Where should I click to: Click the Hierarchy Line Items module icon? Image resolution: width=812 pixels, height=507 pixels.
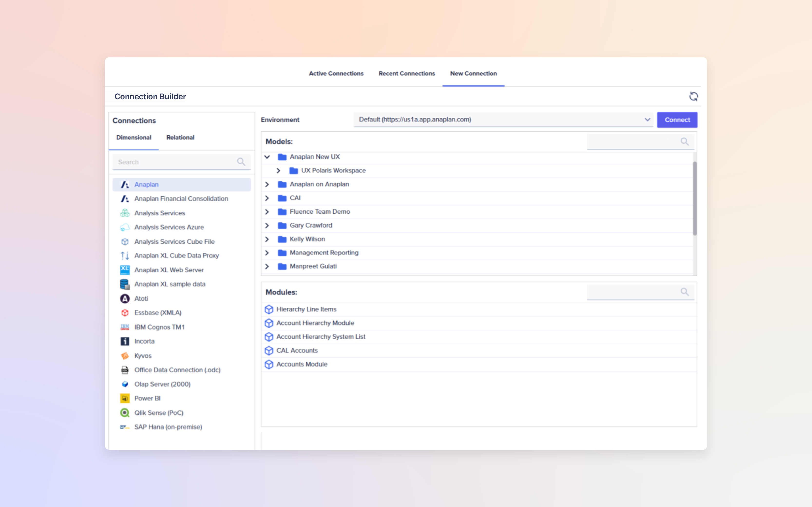[x=269, y=309]
